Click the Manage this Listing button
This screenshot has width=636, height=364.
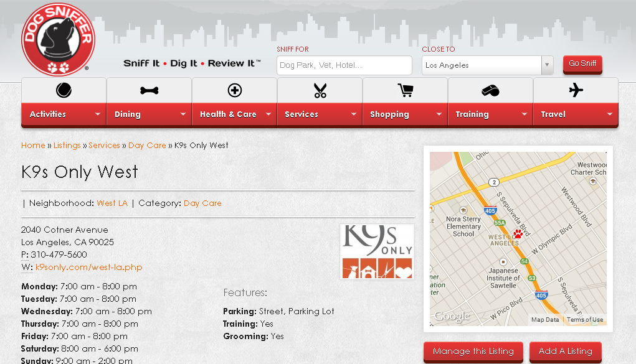pyautogui.click(x=473, y=352)
